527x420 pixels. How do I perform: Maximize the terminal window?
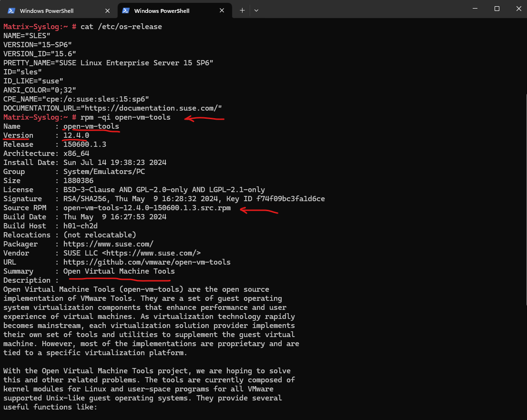tap(497, 9)
